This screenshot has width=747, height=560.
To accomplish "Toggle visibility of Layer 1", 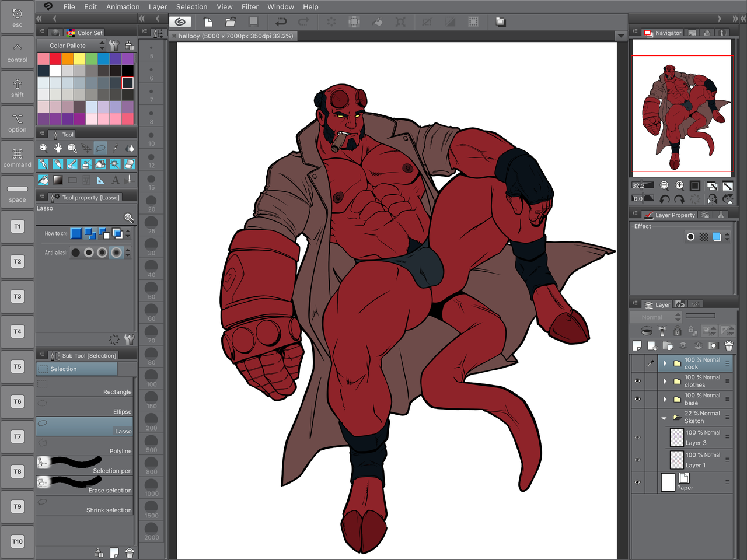I will pos(637,460).
